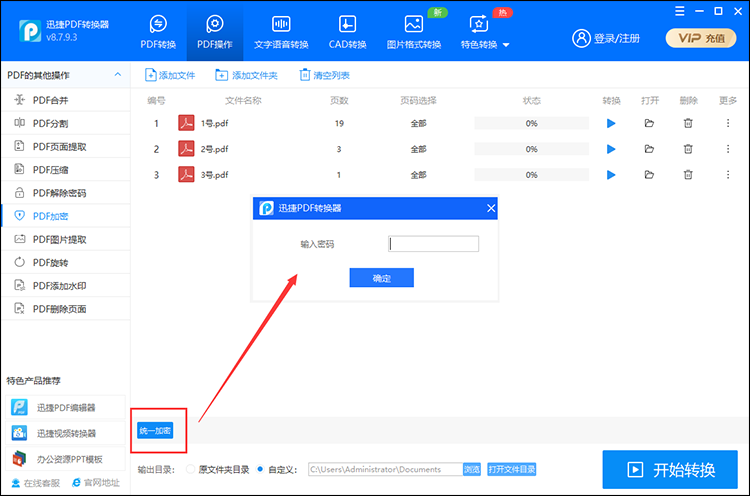Focus the 输入密码 password field
The height and width of the screenshot is (496, 750).
coord(433,244)
